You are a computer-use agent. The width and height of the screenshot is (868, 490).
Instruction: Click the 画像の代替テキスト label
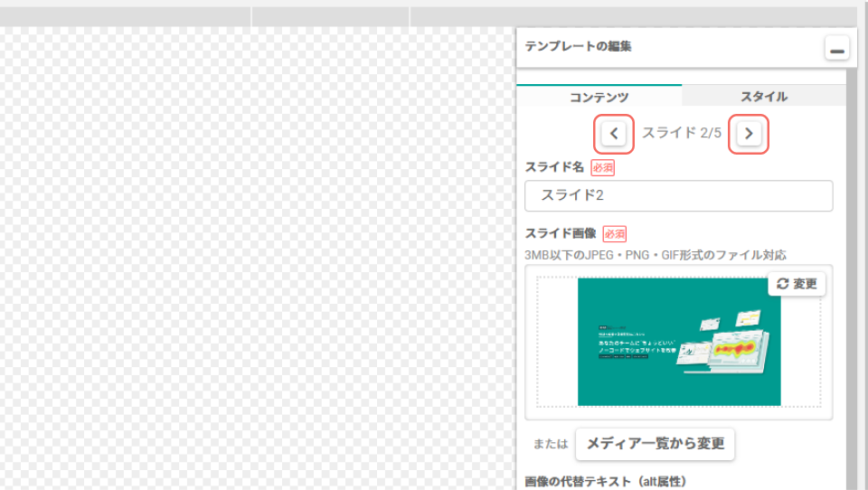tap(606, 482)
